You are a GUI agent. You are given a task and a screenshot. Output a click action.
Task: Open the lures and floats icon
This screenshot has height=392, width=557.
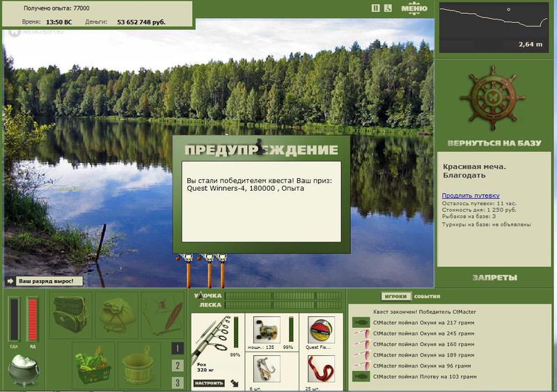click(163, 315)
